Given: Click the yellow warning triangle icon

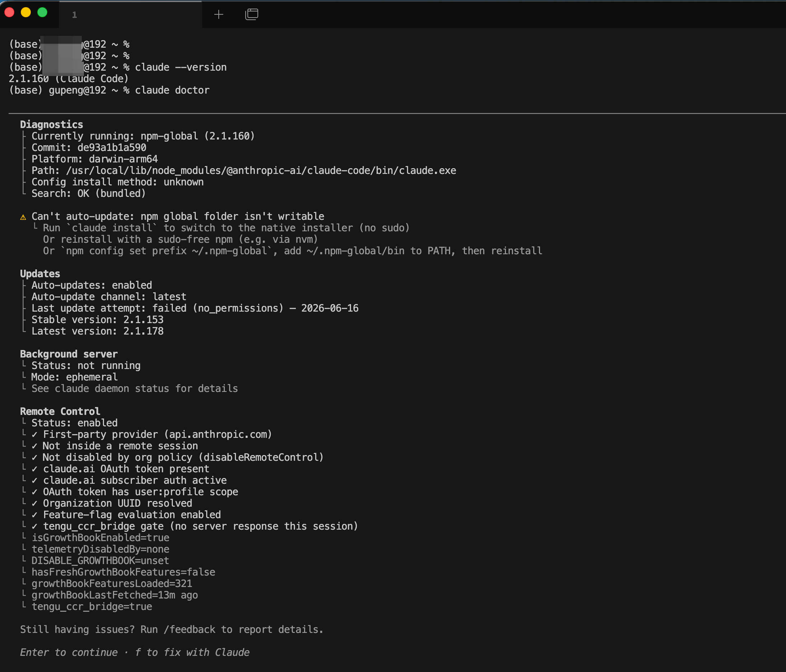Looking at the screenshot, I should click(23, 217).
